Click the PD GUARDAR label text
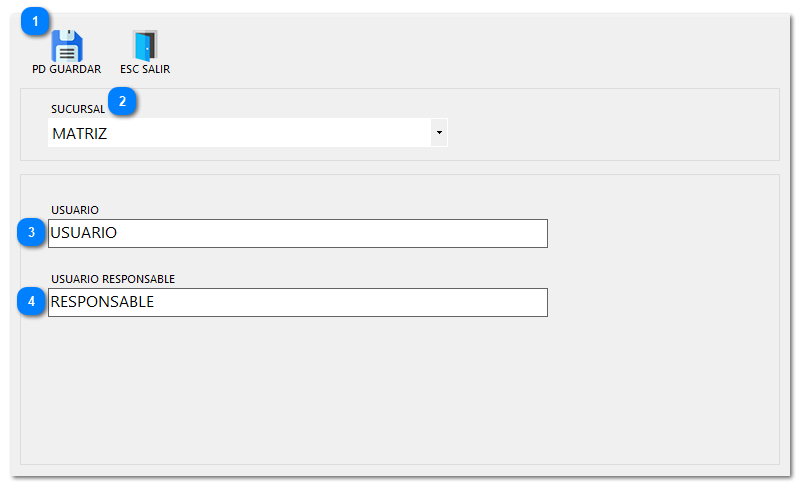Screen dimensions: 799x485 click(x=67, y=70)
